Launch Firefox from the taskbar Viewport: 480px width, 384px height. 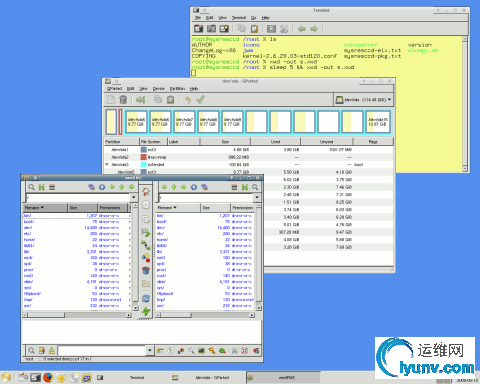coord(48,377)
